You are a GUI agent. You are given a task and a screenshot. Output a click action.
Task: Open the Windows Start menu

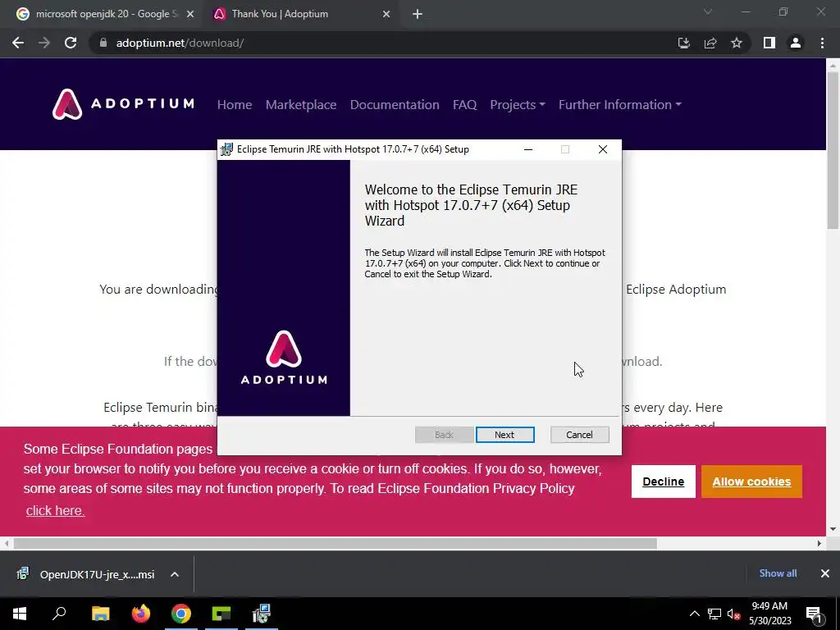20,614
